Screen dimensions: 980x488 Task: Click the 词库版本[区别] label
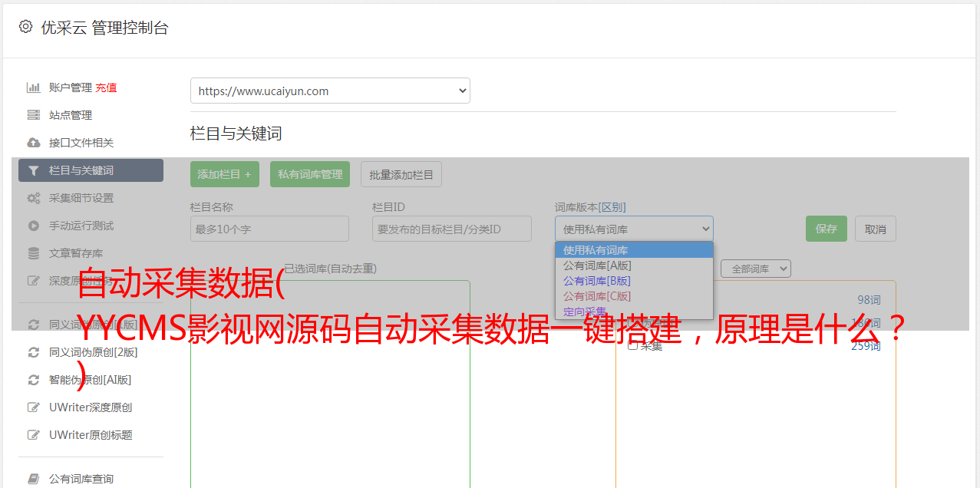tap(590, 207)
